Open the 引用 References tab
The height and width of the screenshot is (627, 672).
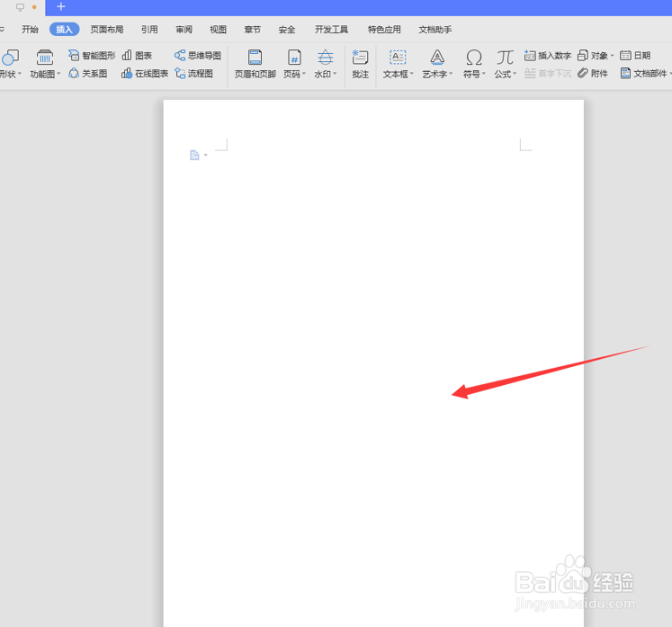(149, 29)
